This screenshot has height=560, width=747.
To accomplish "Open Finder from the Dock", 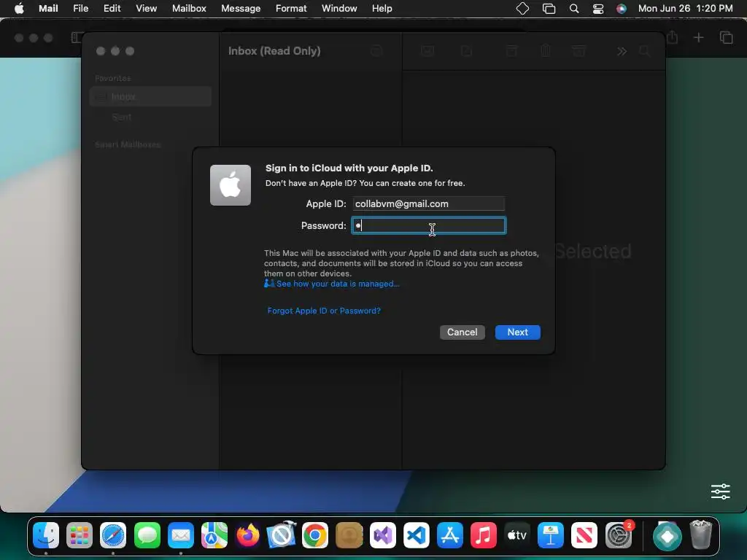I will point(46,535).
